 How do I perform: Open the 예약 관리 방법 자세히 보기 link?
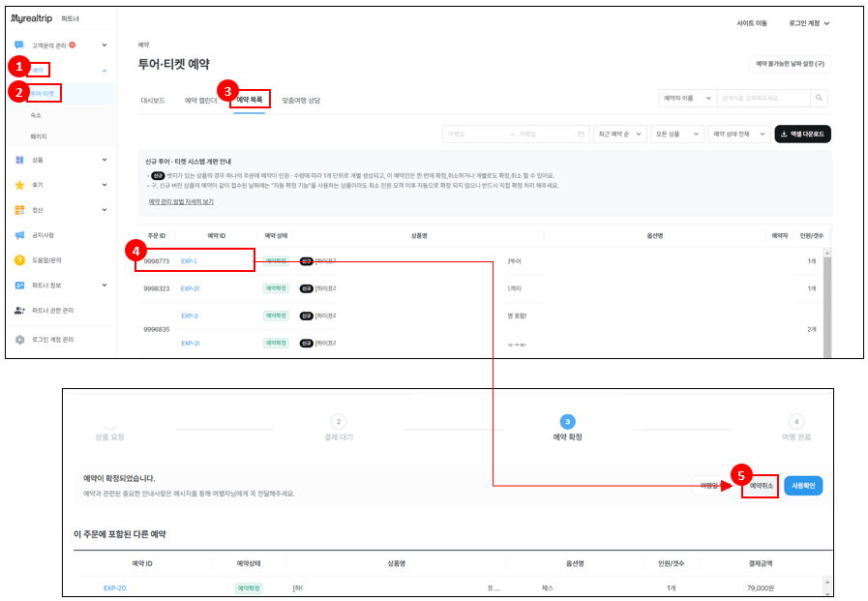(x=181, y=201)
